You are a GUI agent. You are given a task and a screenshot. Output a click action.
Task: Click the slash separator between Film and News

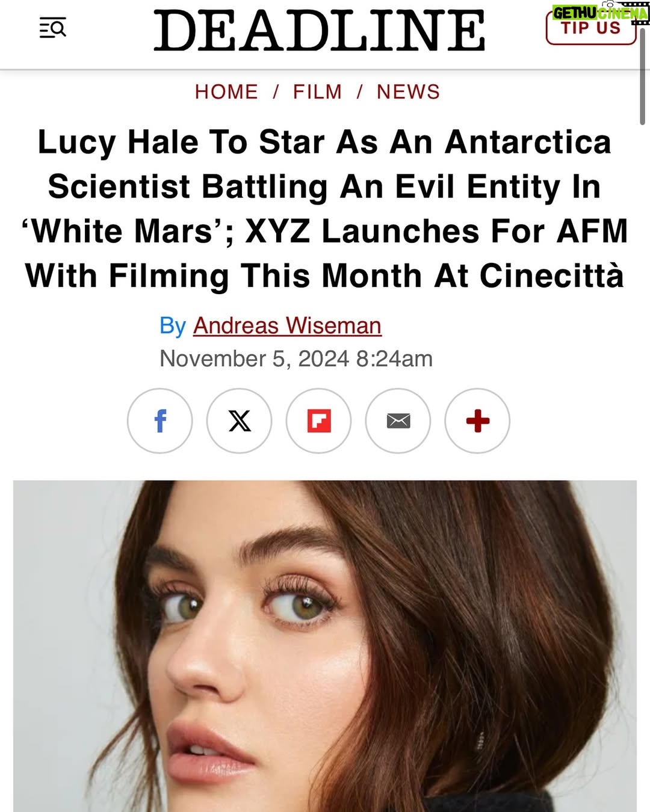360,91
